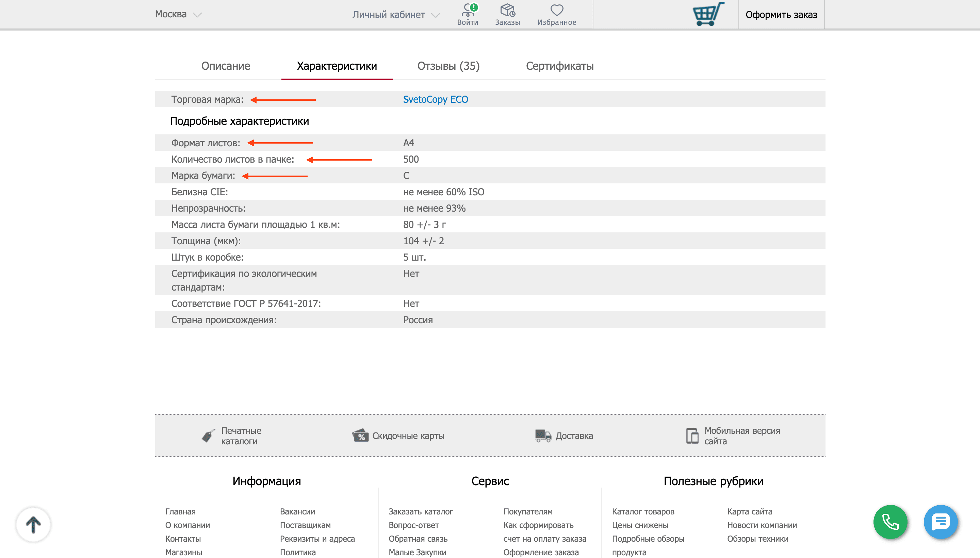Open Скидочные карты link
Viewport: 980px width, 558px height.
tap(408, 436)
